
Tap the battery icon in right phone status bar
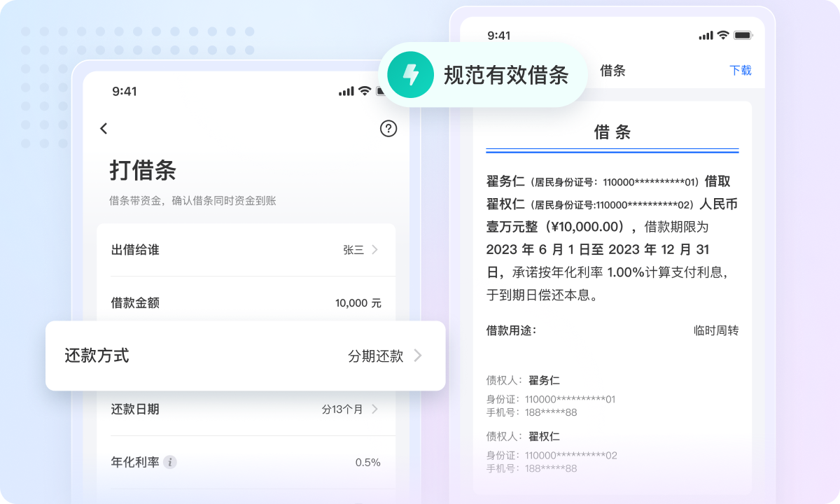coord(743,35)
